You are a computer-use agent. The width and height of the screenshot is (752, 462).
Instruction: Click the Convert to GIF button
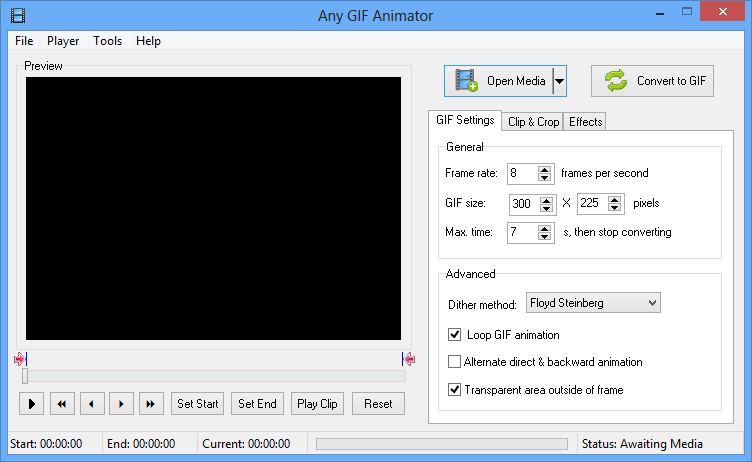[652, 81]
